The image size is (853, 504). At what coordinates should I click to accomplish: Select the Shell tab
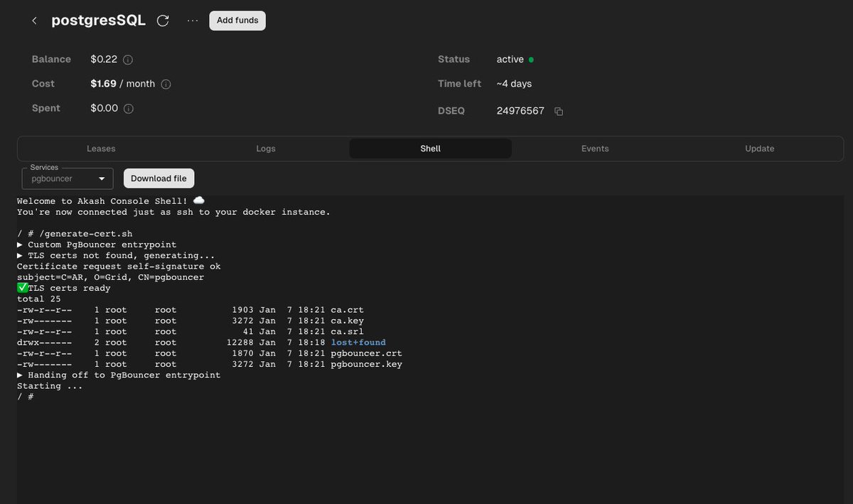(x=430, y=149)
